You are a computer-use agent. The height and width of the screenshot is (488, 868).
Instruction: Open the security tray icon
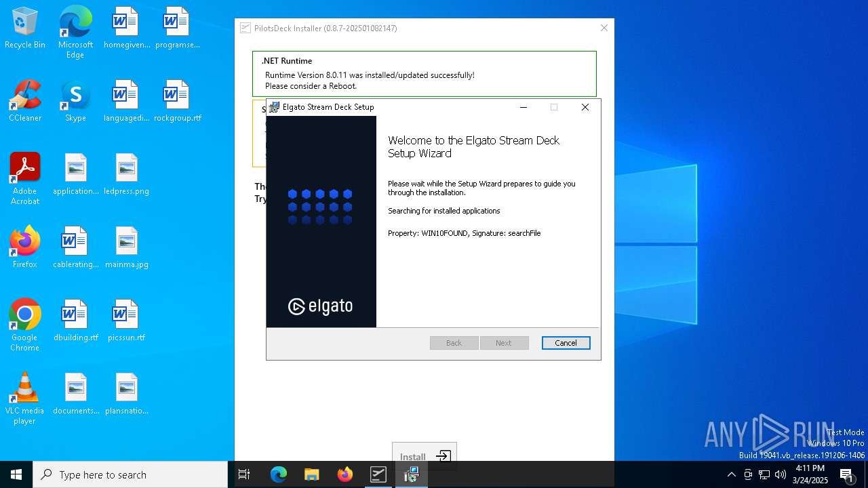pyautogui.click(x=748, y=474)
